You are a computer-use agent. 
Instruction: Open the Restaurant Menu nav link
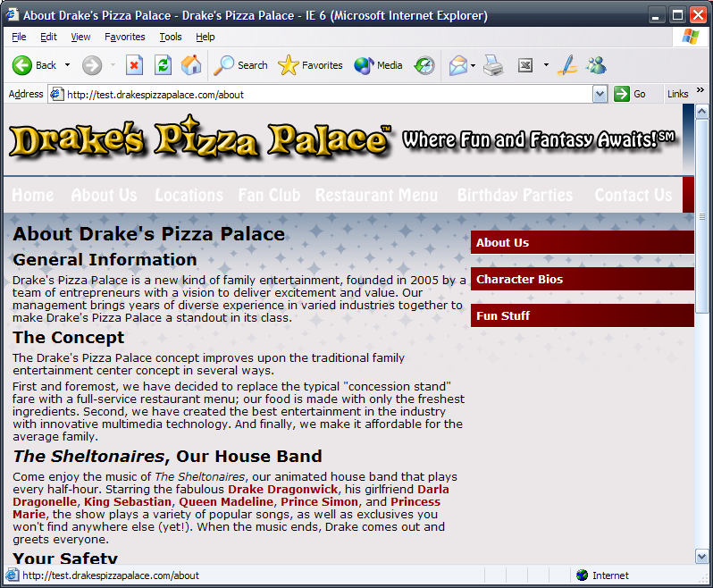coord(376,195)
